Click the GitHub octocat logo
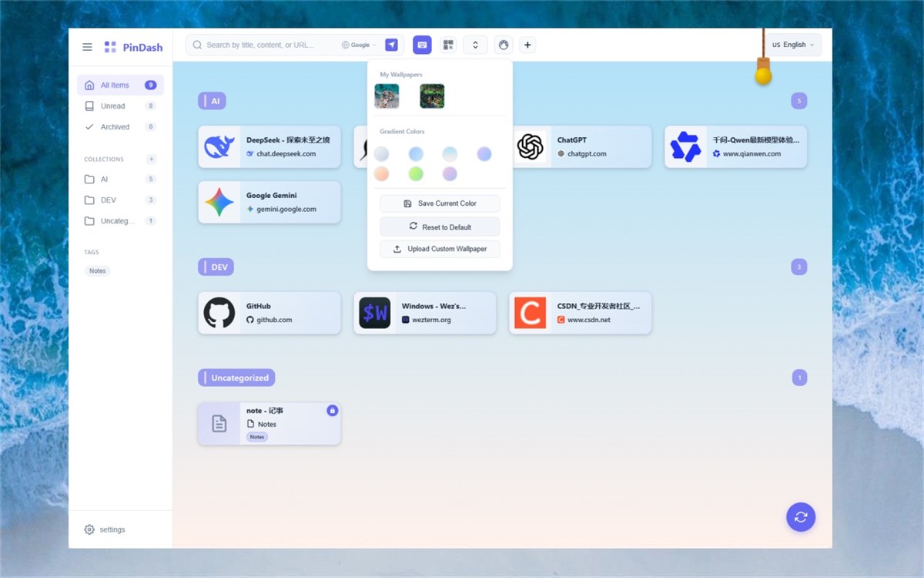The width and height of the screenshot is (924, 578). point(219,313)
